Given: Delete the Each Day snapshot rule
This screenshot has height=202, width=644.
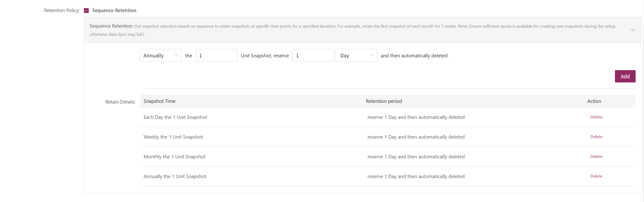Looking at the screenshot, I should 596,117.
